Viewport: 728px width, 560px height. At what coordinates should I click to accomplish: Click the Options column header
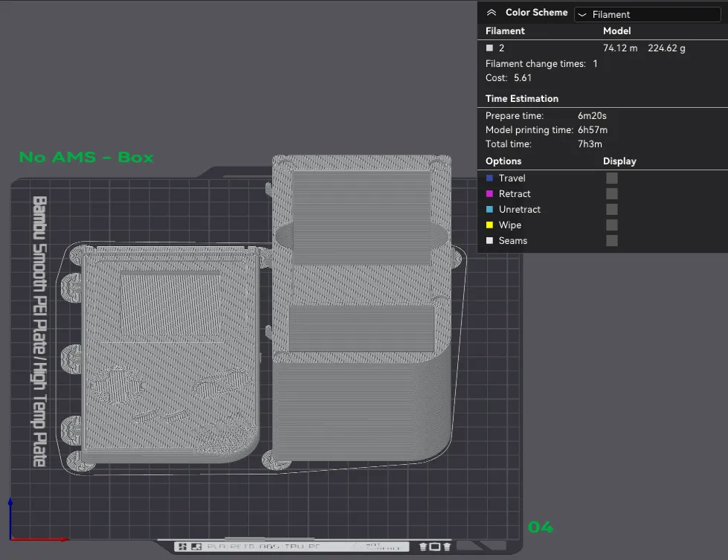coord(503,161)
